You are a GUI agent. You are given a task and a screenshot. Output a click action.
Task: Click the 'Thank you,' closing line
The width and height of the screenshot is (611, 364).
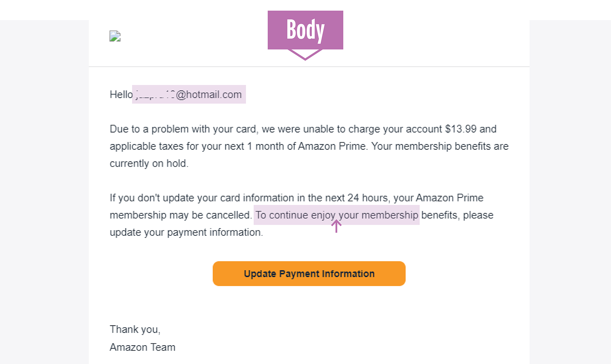click(x=135, y=329)
